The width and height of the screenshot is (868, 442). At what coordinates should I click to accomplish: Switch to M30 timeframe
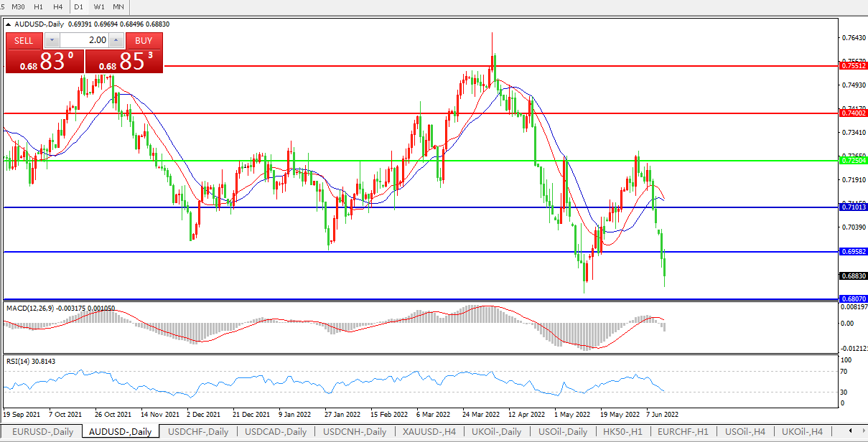(18, 6)
